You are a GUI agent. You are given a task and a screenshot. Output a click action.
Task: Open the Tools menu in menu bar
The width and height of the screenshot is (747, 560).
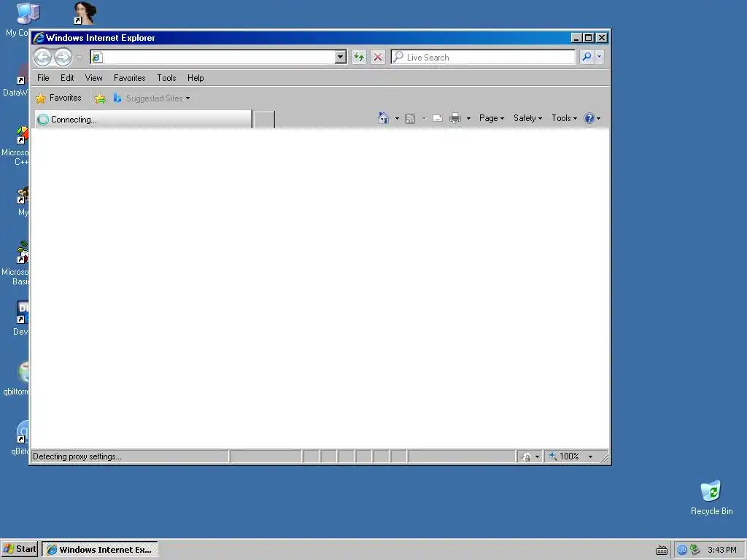[167, 78]
